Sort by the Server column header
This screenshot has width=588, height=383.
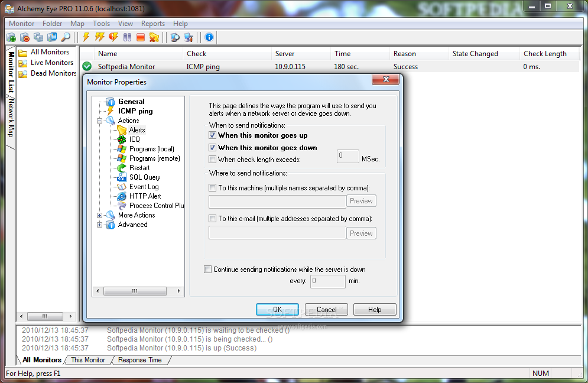pos(301,54)
